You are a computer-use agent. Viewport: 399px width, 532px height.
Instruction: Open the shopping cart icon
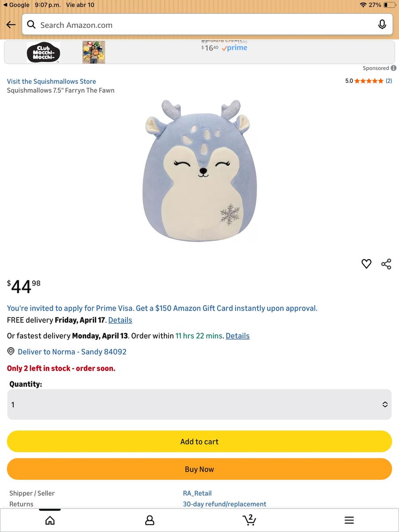249,520
